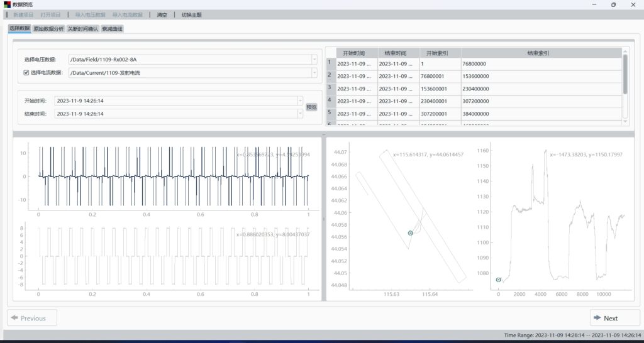644x343 pixels.
Task: Click the circle marker on the trajectory plot
Action: pos(410,233)
